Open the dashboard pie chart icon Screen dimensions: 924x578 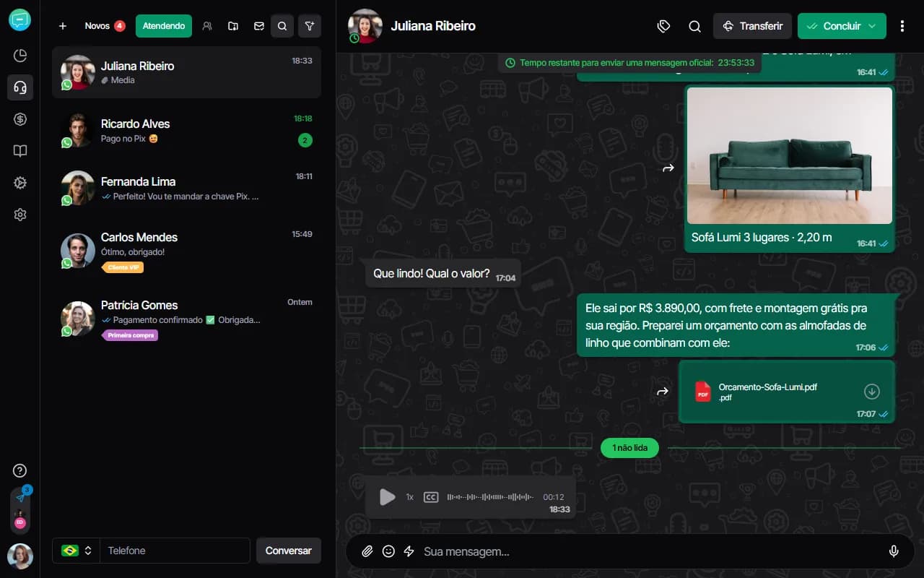click(20, 56)
